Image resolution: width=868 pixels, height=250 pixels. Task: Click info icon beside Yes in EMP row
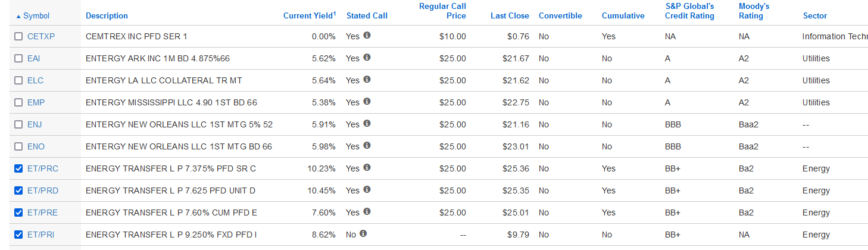point(367,102)
